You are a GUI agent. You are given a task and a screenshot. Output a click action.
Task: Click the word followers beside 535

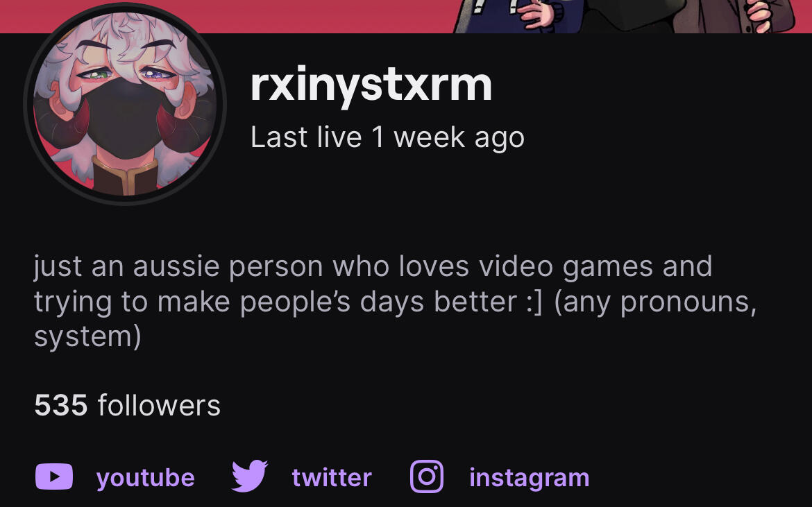coord(159,405)
